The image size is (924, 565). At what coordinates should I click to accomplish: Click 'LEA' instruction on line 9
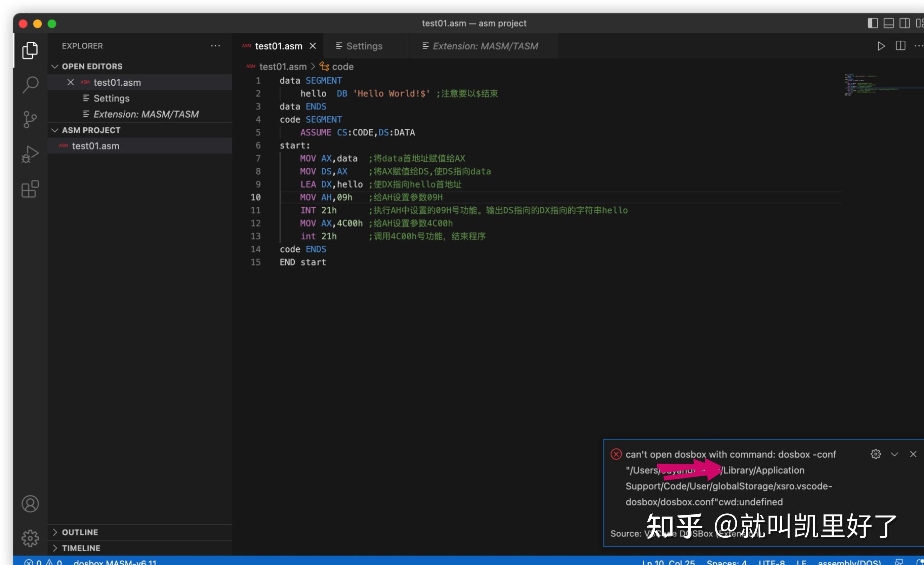[x=308, y=184]
